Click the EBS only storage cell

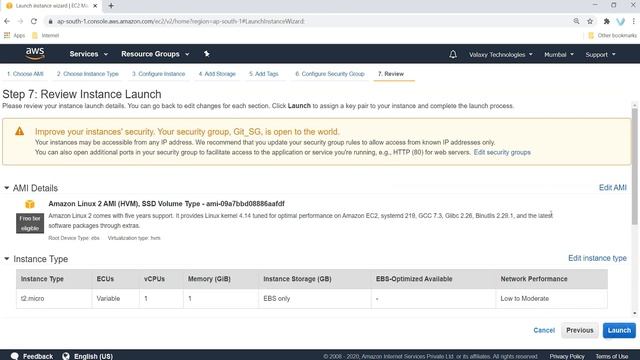coord(315,298)
